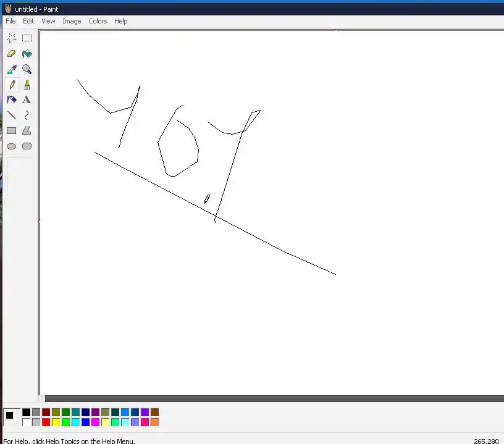Choose the cyan swatch

(x=75, y=422)
